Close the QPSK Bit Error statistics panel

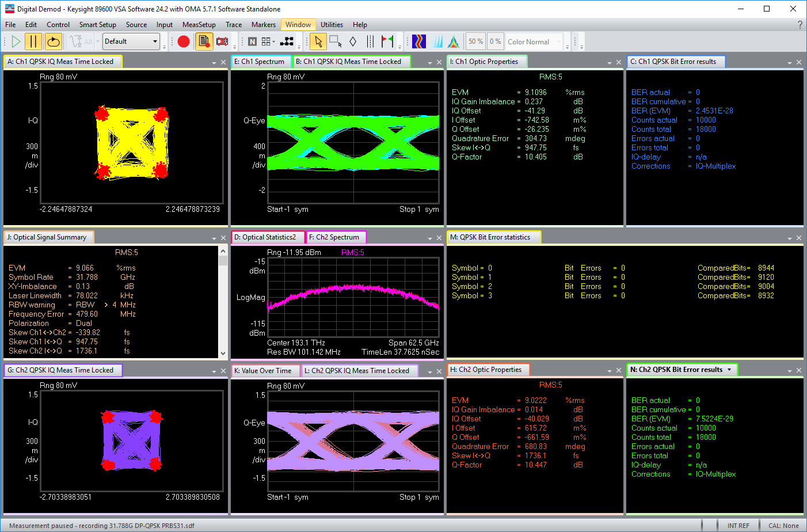799,238
